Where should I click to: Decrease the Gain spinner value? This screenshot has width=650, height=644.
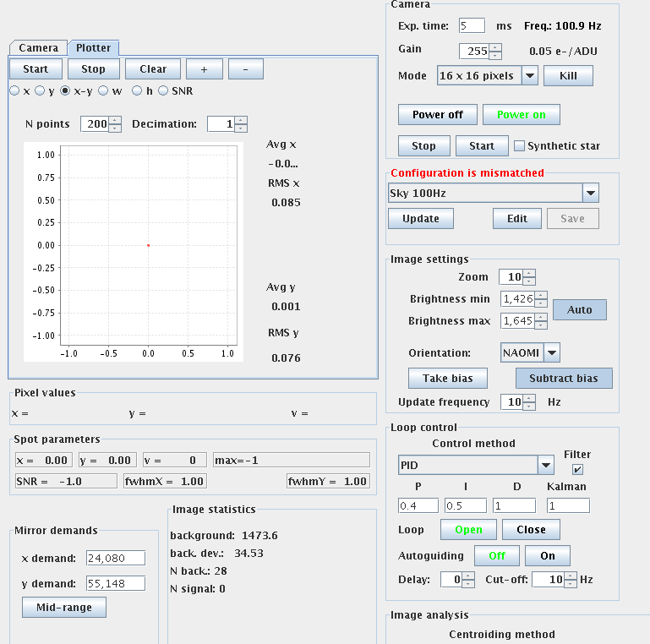coord(495,56)
